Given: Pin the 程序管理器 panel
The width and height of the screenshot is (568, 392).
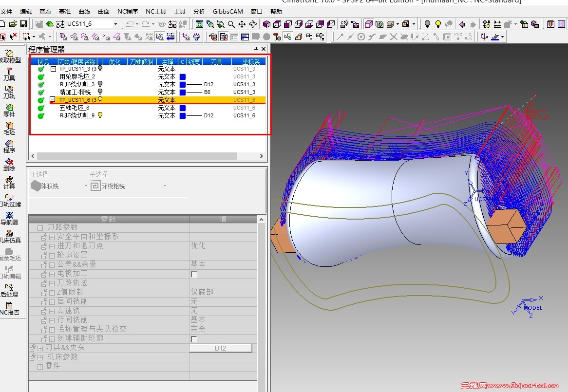Looking at the screenshot, I should pyautogui.click(x=256, y=49).
